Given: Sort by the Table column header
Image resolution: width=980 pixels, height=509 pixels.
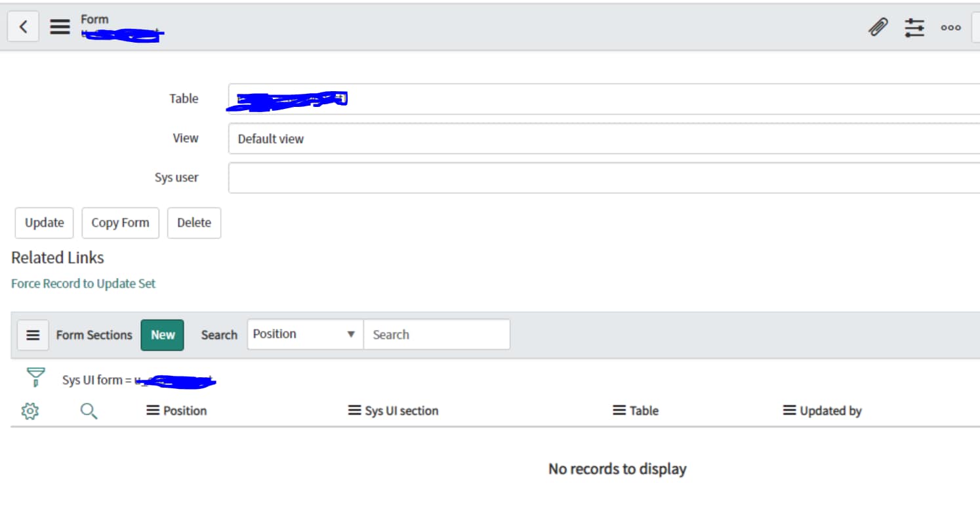Looking at the screenshot, I should coord(644,411).
